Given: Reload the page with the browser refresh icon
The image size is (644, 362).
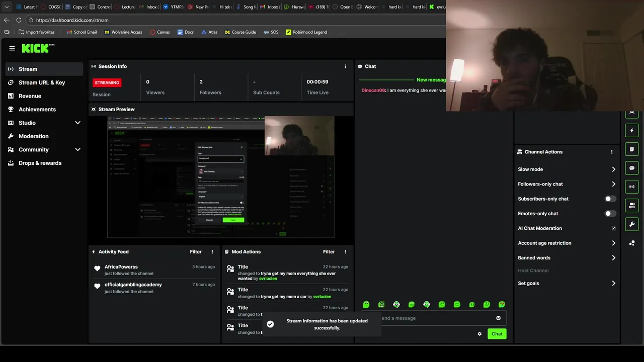Looking at the screenshot, I should tap(19, 20).
